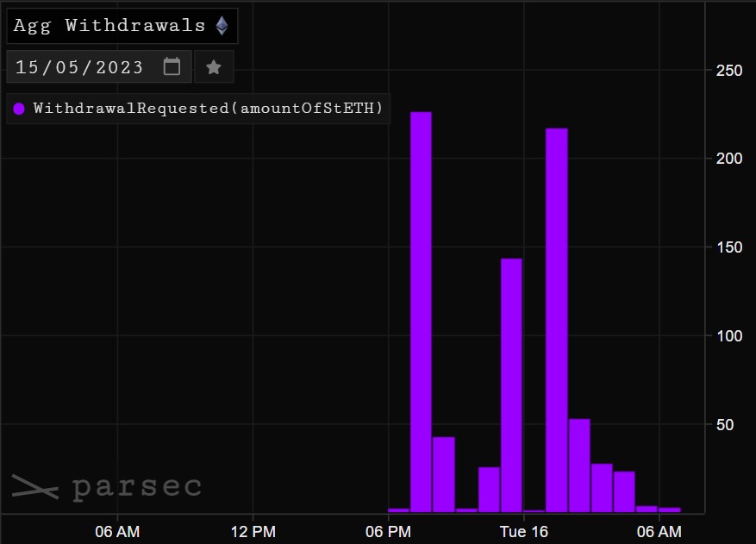Click the 15/05/2023 date field

pos(79,67)
